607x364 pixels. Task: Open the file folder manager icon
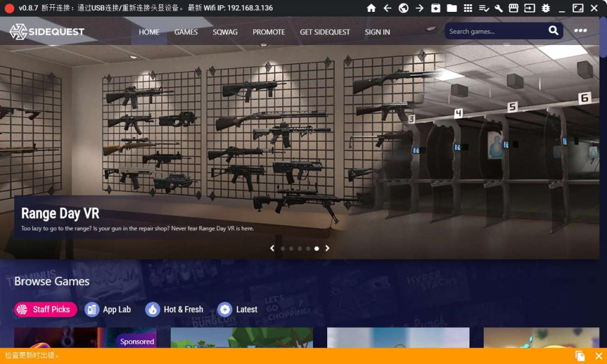(x=452, y=8)
